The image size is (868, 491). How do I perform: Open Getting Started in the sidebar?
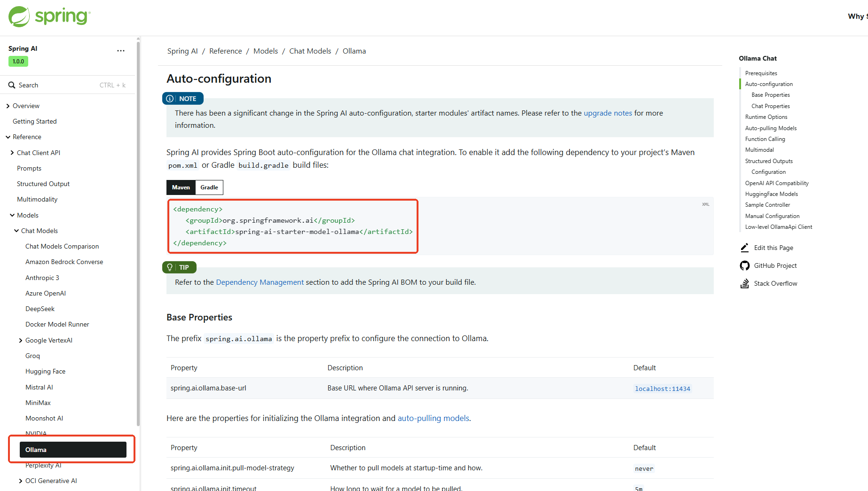[35, 121]
